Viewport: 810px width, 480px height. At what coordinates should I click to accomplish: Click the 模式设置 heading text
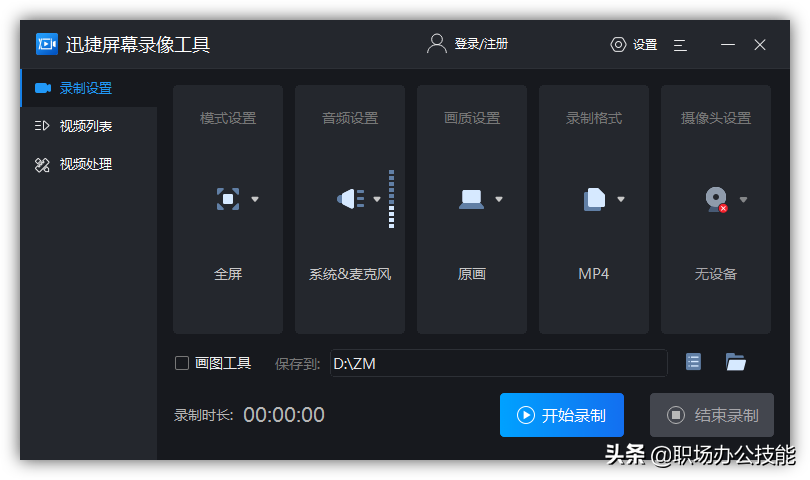click(228, 118)
